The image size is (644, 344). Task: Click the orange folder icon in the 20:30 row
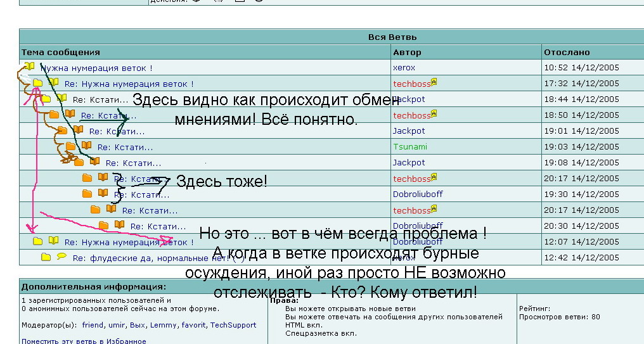pos(104,226)
